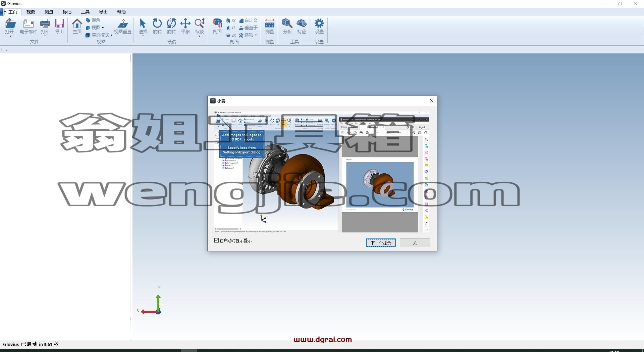This screenshot has height=352, width=644.
Task: Click the 电子邮件 email icon
Action: [x=29, y=24]
